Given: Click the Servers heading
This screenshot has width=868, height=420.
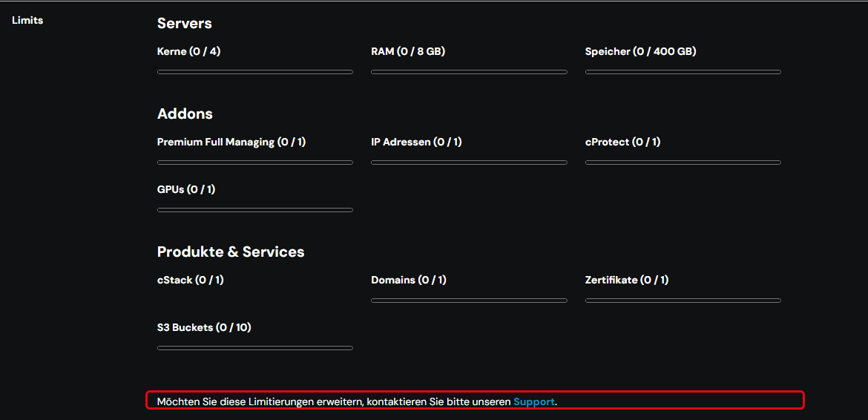Looking at the screenshot, I should pos(184,23).
